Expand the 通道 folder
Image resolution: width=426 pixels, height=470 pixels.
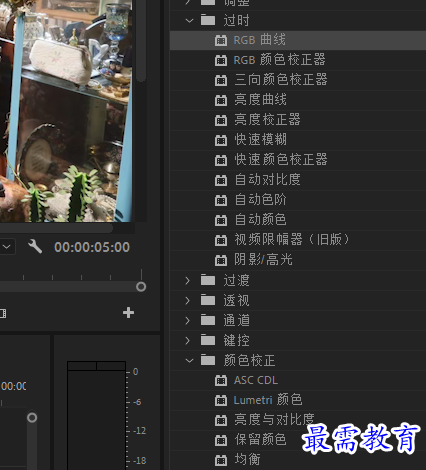point(188,320)
